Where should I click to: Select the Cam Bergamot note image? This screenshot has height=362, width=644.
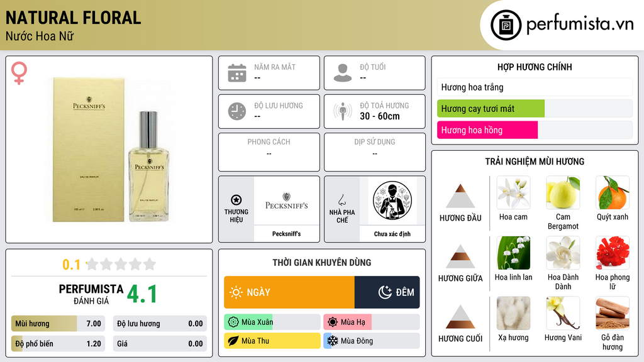(x=563, y=192)
